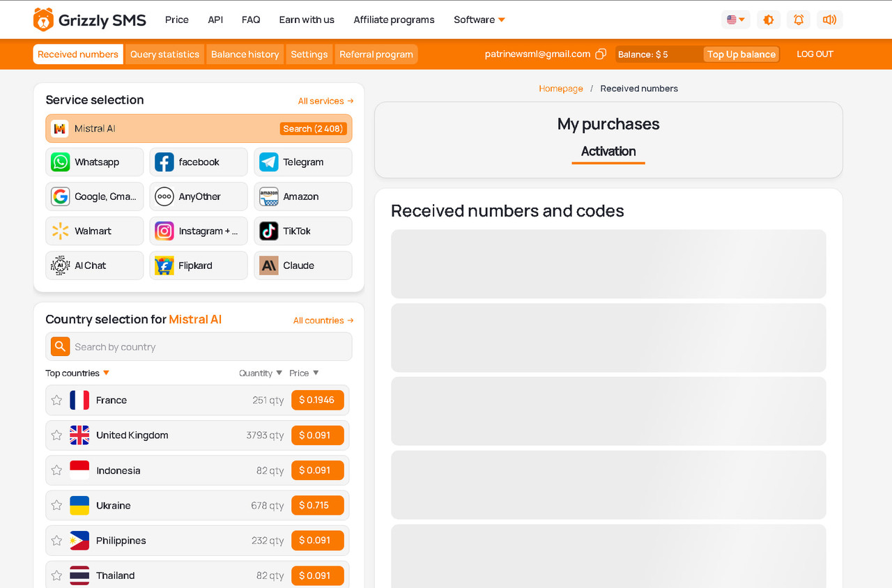The image size is (892, 588).
Task: Open the Top countries sort dropdown
Action: 77,373
